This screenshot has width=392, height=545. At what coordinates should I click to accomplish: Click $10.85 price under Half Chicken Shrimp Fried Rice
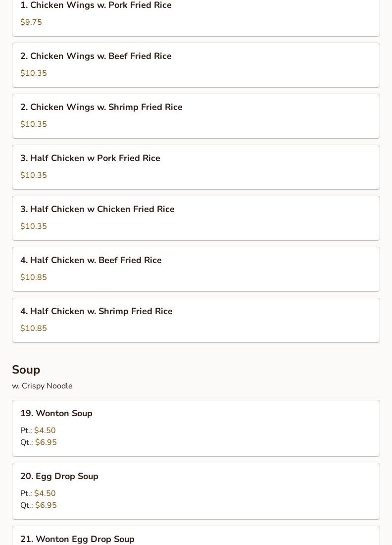pos(33,328)
